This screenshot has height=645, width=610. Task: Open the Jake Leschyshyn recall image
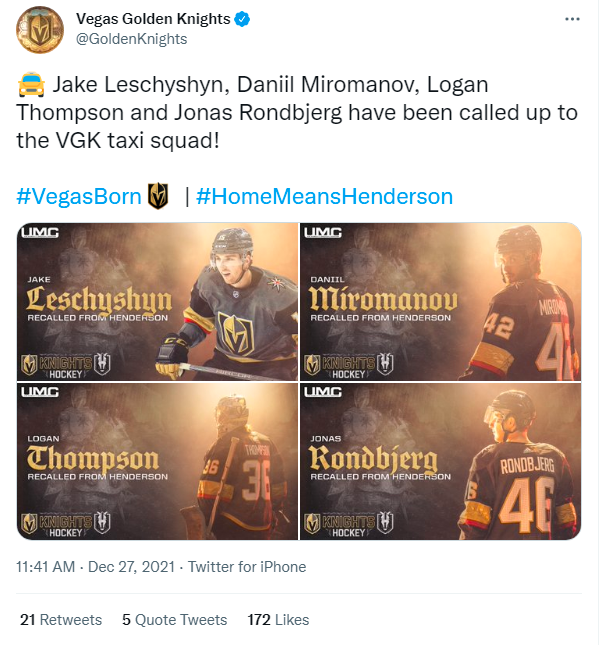click(158, 304)
